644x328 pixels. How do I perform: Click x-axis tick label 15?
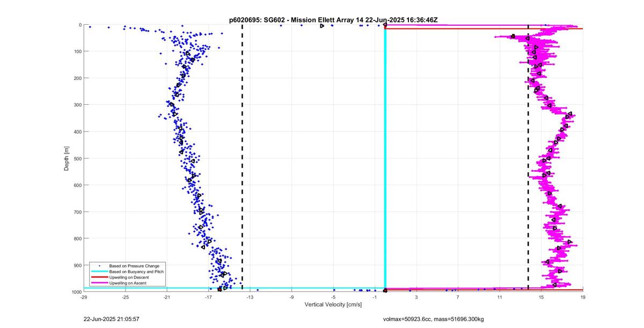point(541,297)
